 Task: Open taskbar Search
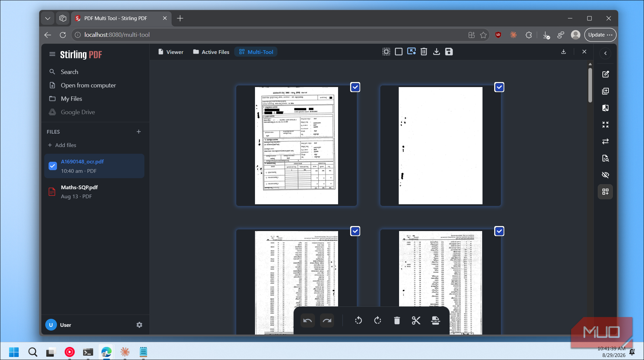pyautogui.click(x=33, y=352)
